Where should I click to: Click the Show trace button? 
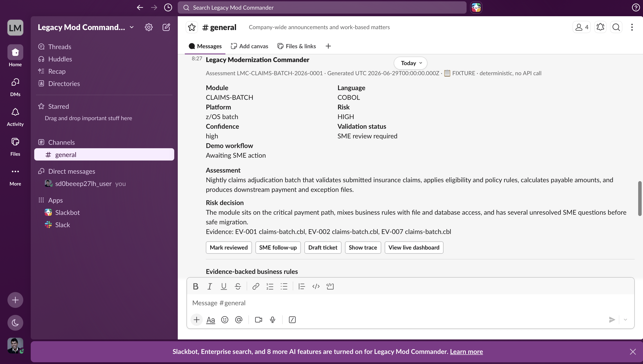click(x=363, y=248)
